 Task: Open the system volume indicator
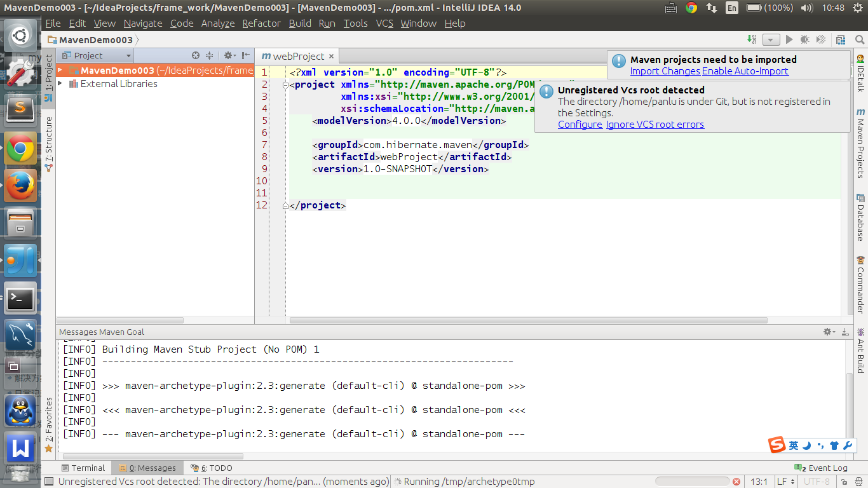pos(808,8)
